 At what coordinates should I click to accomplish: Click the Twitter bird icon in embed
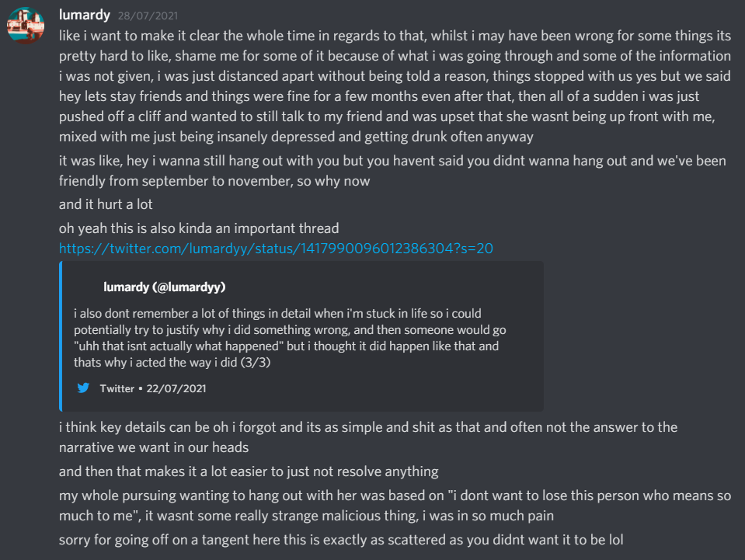coord(84,388)
